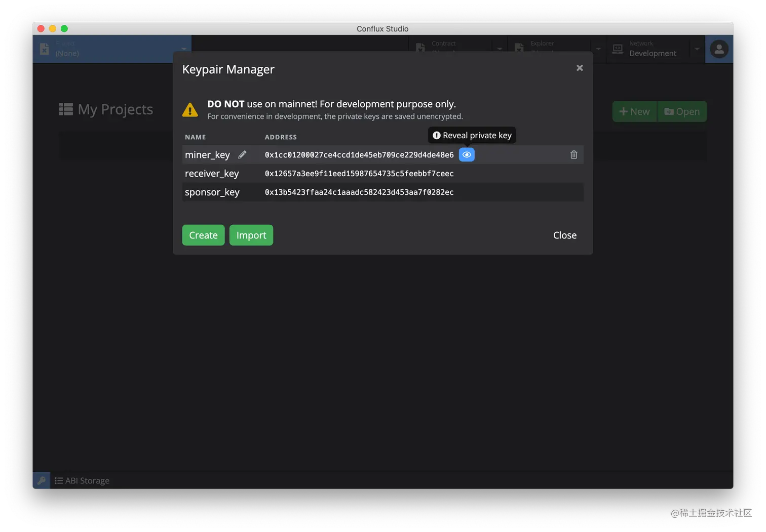
Task: Close Keypair Manager with the X icon
Action: 580,68
